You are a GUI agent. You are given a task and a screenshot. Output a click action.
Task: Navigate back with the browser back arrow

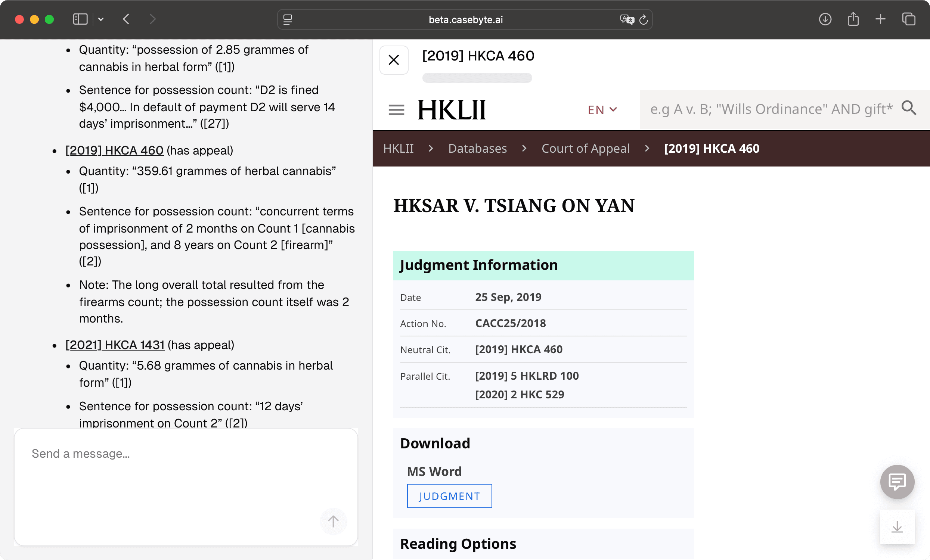pos(127,19)
